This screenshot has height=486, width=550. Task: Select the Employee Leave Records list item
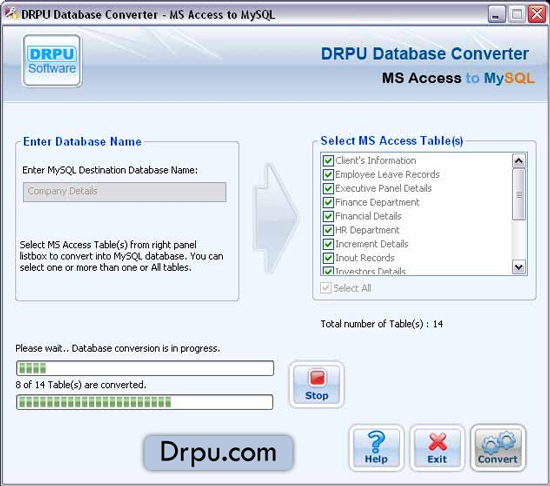pyautogui.click(x=387, y=174)
